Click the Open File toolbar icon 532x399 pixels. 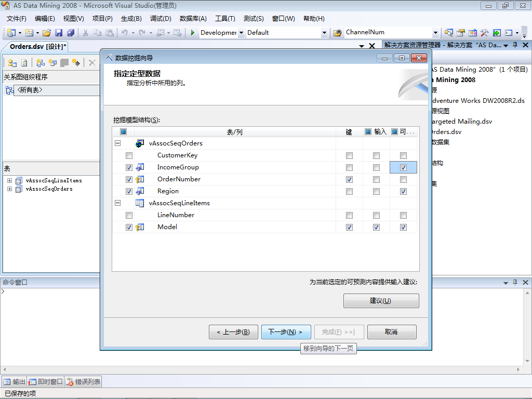[47, 33]
